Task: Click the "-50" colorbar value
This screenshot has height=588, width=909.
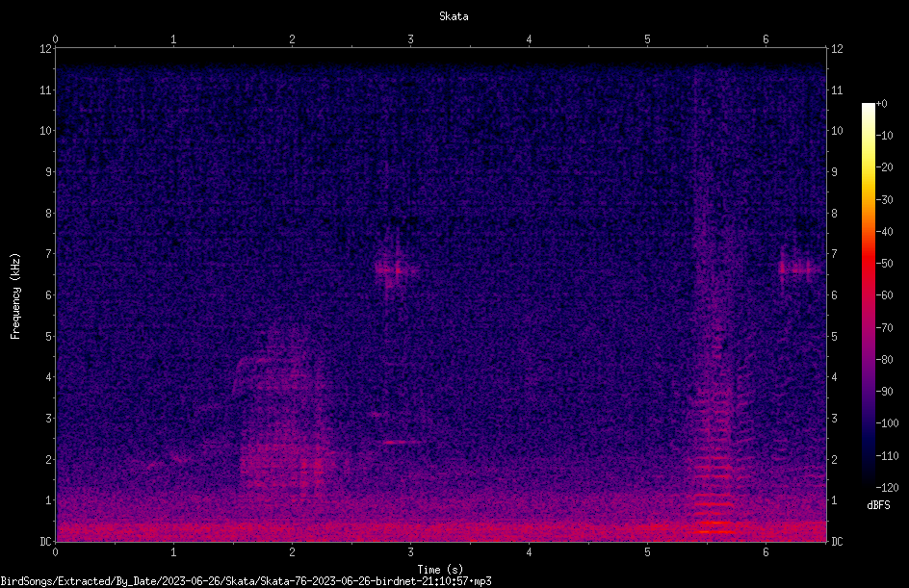Action: click(884, 264)
